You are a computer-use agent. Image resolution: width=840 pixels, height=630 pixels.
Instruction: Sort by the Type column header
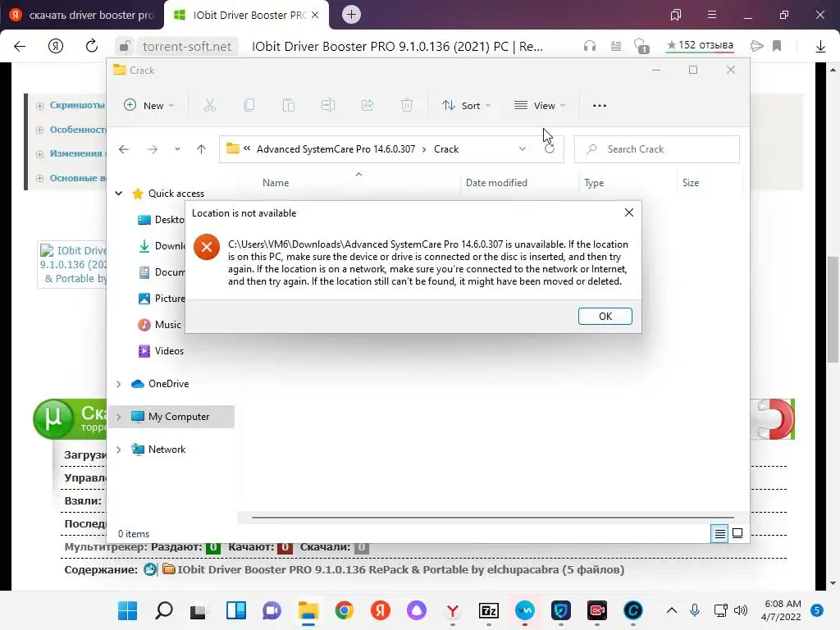[594, 183]
